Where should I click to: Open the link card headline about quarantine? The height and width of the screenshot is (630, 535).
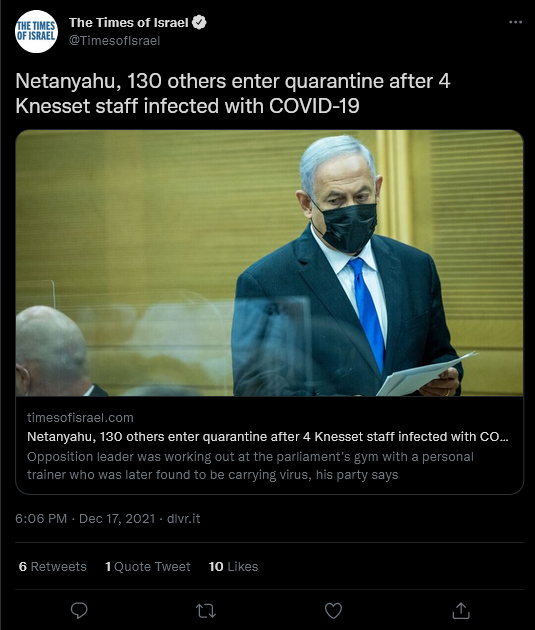coord(268,437)
